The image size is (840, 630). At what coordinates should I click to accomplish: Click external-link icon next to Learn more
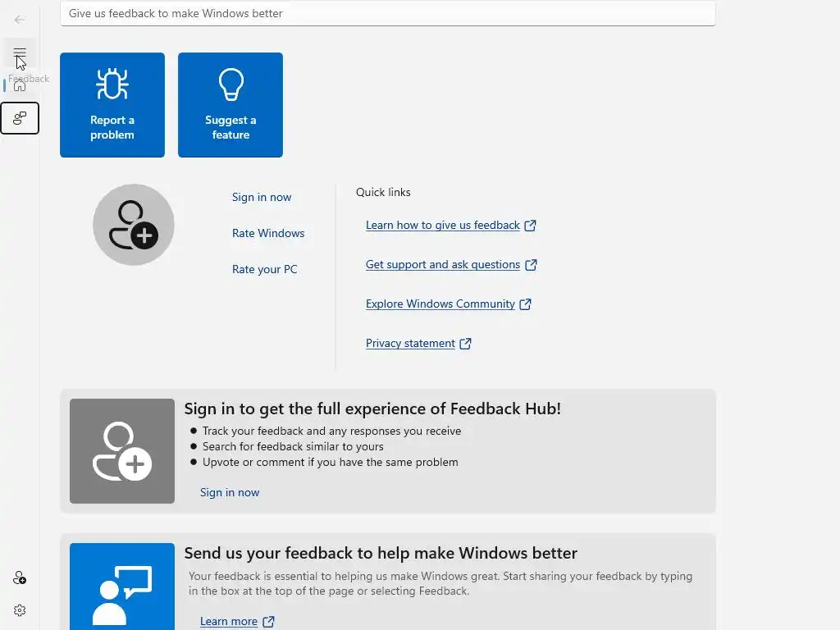coord(268,622)
